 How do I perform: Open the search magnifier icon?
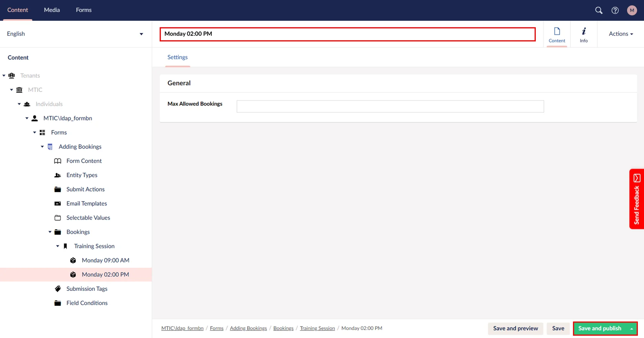tap(598, 10)
